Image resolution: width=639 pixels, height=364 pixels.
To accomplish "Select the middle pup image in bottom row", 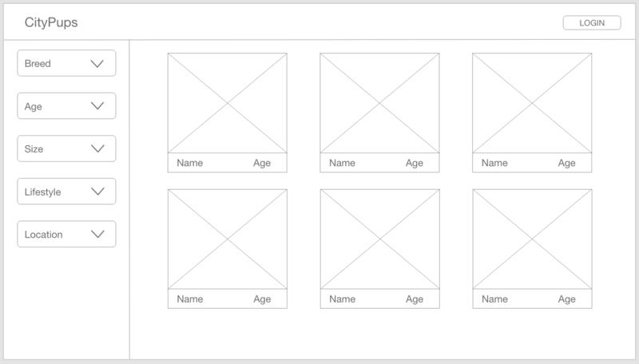I will pos(380,239).
